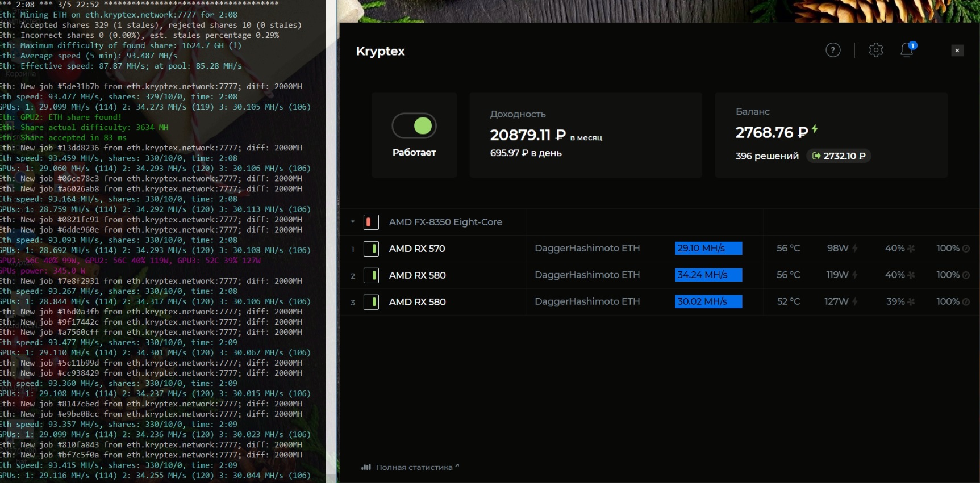Open the notifications bell icon
980x483 pixels.
[907, 50]
